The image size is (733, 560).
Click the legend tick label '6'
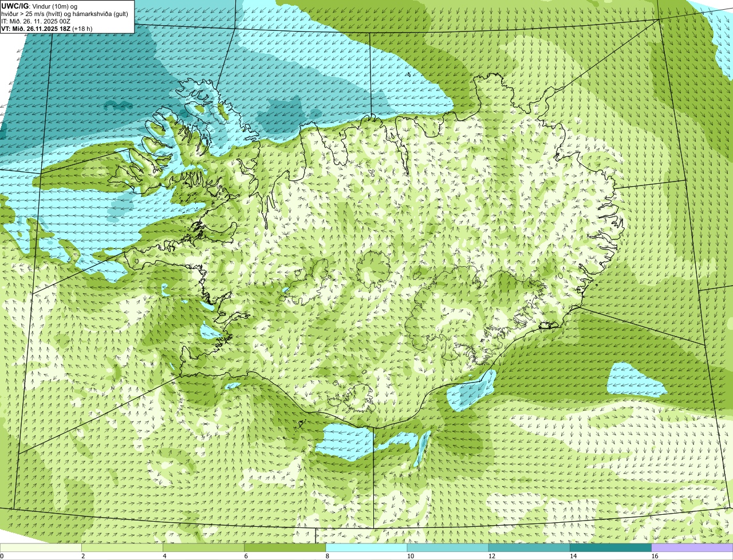tap(246, 556)
